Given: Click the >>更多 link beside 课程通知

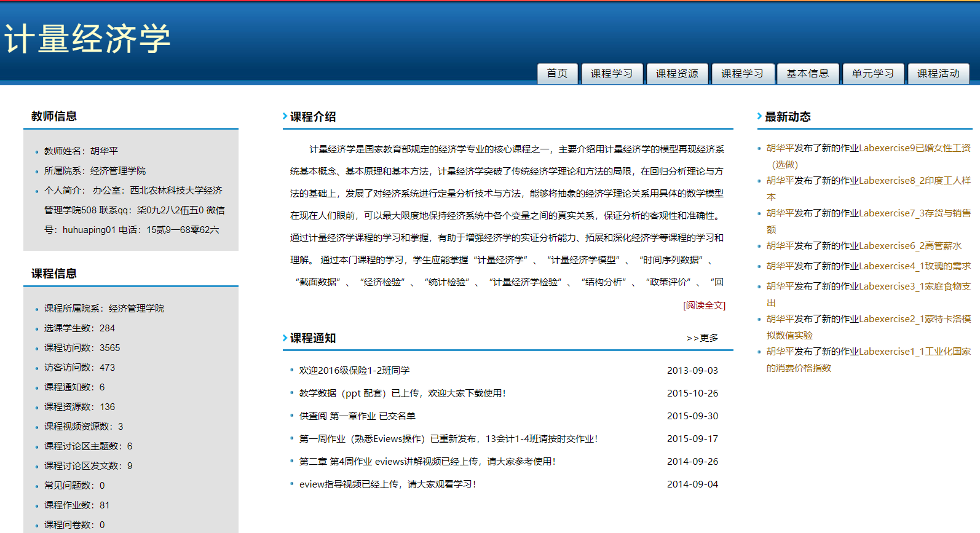Looking at the screenshot, I should pos(702,338).
